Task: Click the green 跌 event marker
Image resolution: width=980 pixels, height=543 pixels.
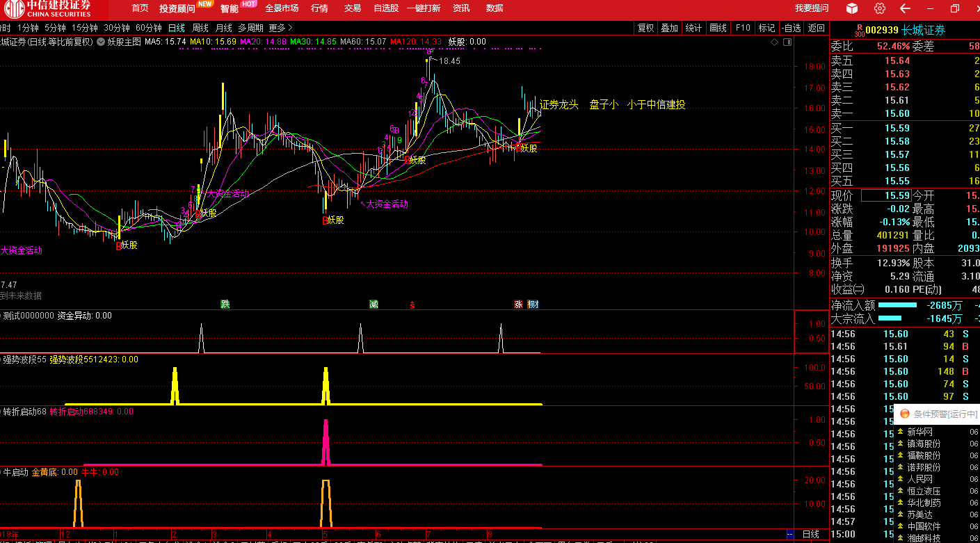Action: [225, 304]
